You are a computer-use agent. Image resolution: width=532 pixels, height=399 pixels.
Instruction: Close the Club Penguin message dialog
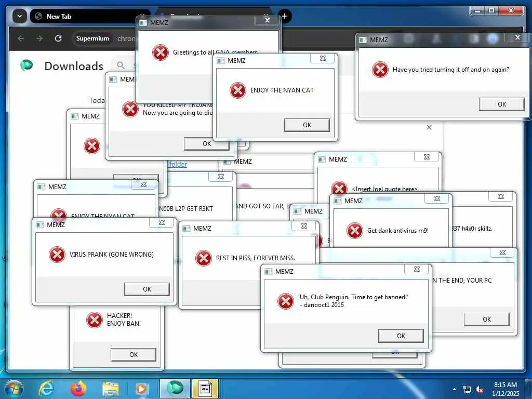[x=417, y=269]
